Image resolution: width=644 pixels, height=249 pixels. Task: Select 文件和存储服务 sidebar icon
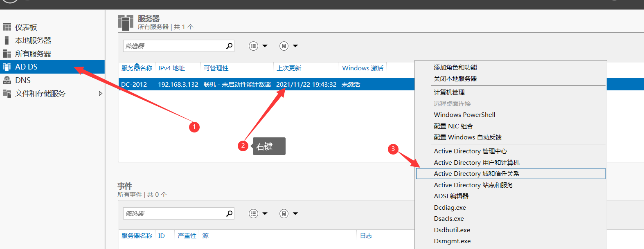7,94
